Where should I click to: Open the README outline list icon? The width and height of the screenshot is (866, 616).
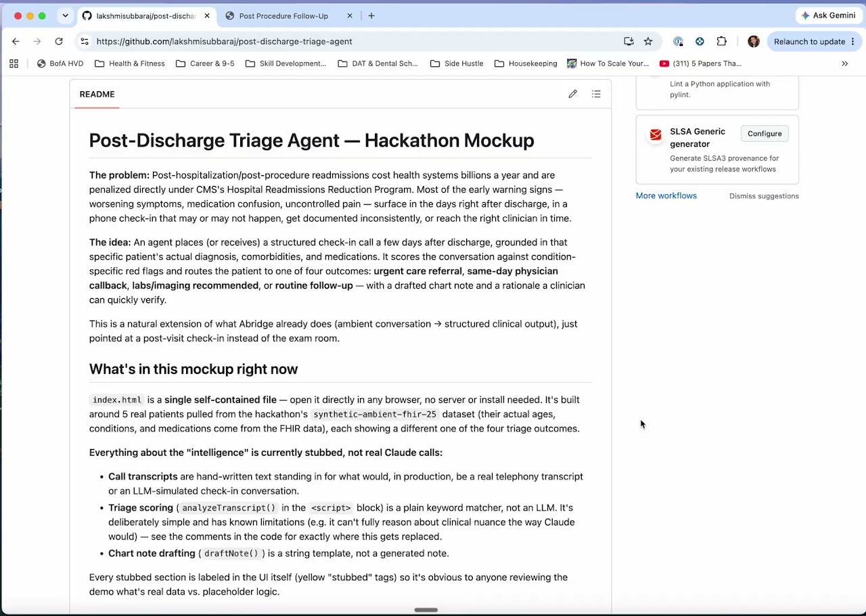click(596, 94)
